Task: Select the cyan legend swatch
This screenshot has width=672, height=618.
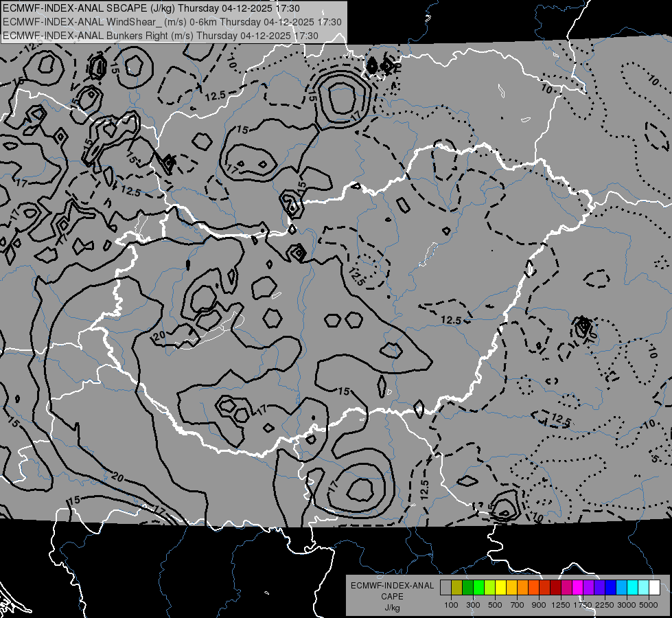Action: (x=633, y=588)
